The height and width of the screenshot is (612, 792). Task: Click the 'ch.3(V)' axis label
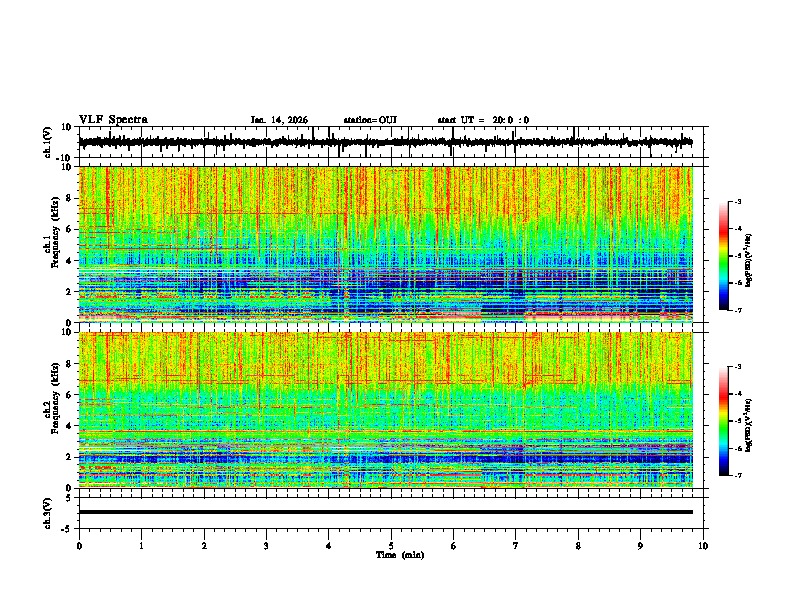47,513
